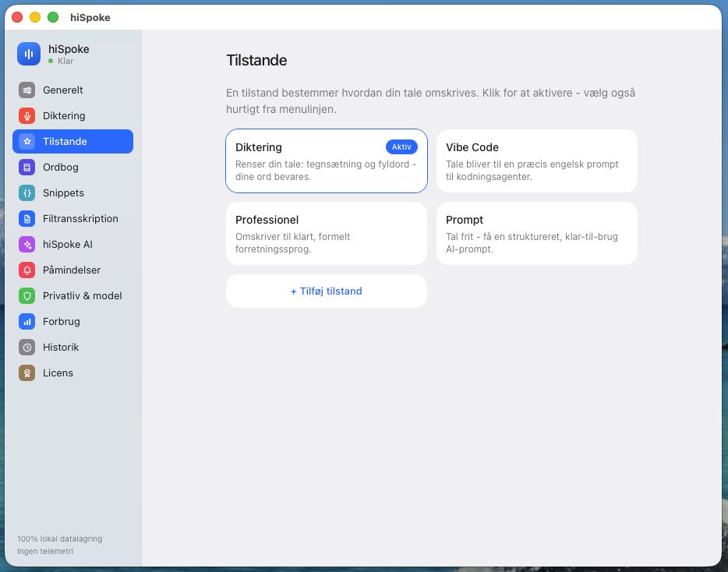Image resolution: width=728 pixels, height=572 pixels.
Task: Activate the Professionel mode card
Action: click(x=327, y=233)
